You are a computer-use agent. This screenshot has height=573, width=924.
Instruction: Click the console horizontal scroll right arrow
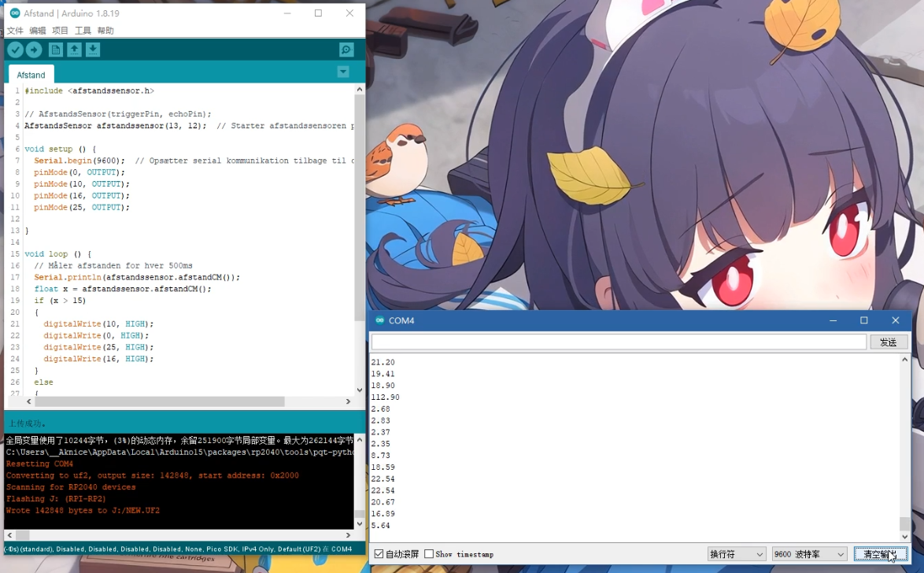click(348, 535)
